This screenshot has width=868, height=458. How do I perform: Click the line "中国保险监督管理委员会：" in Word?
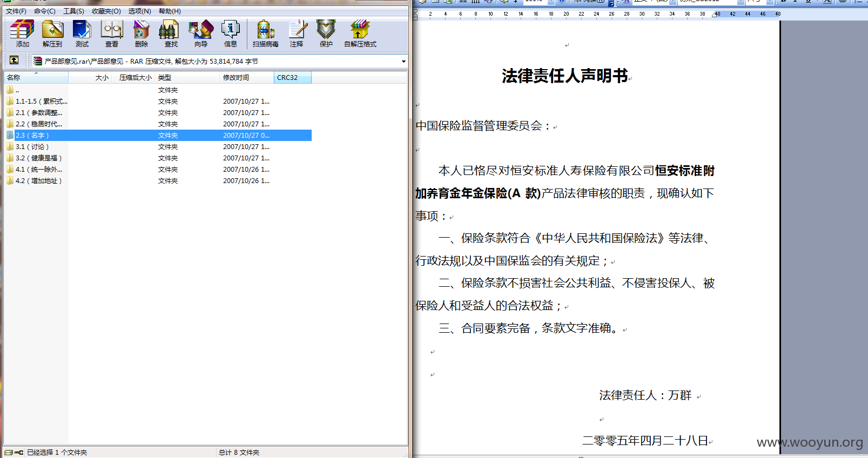(483, 126)
